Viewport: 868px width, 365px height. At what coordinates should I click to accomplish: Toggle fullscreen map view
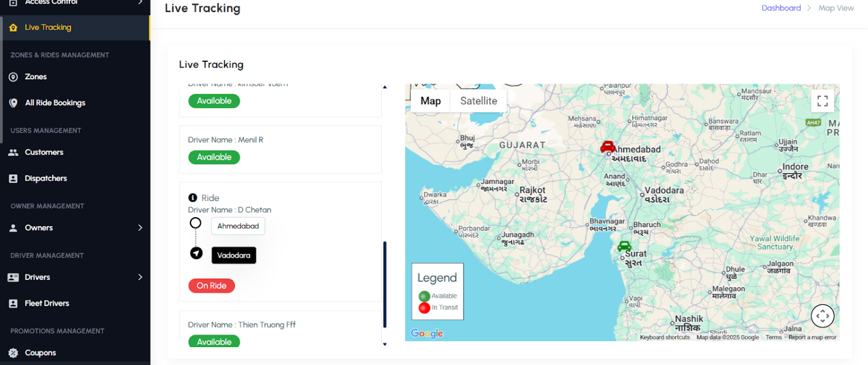(x=822, y=101)
